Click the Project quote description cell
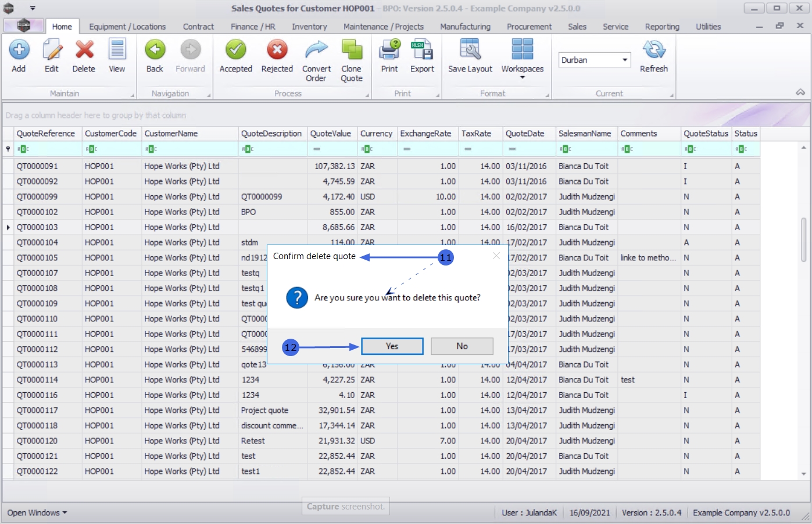The image size is (812, 524). click(x=273, y=411)
